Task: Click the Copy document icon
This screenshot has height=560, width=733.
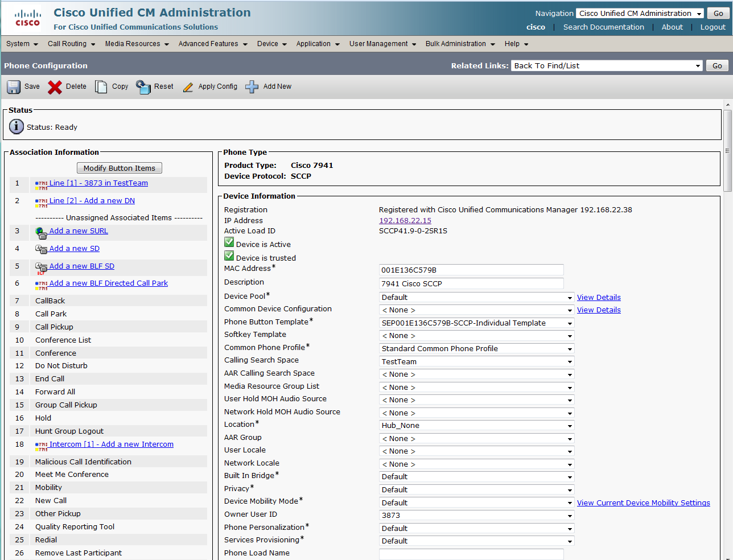Action: 101,87
